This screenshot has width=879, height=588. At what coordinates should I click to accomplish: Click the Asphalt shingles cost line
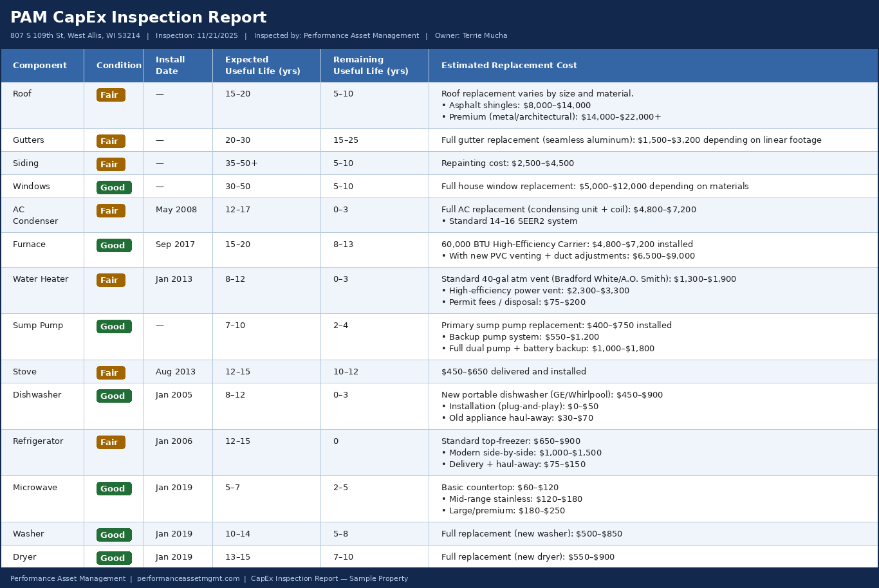[x=516, y=106]
